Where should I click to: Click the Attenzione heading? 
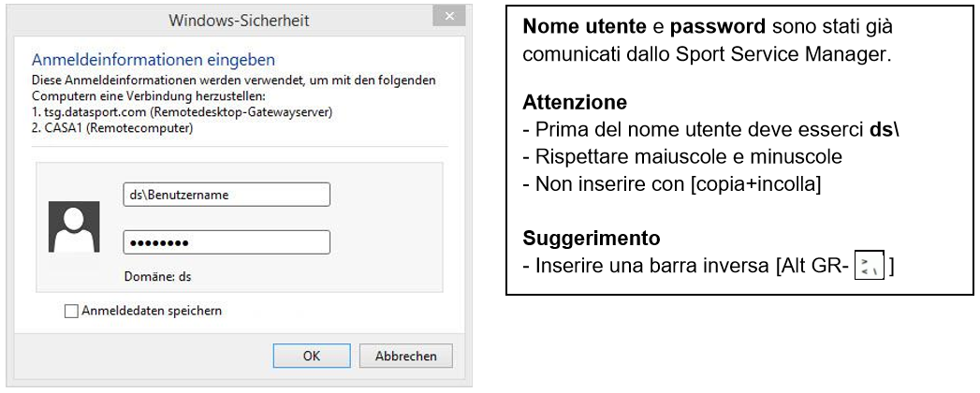[x=575, y=102]
